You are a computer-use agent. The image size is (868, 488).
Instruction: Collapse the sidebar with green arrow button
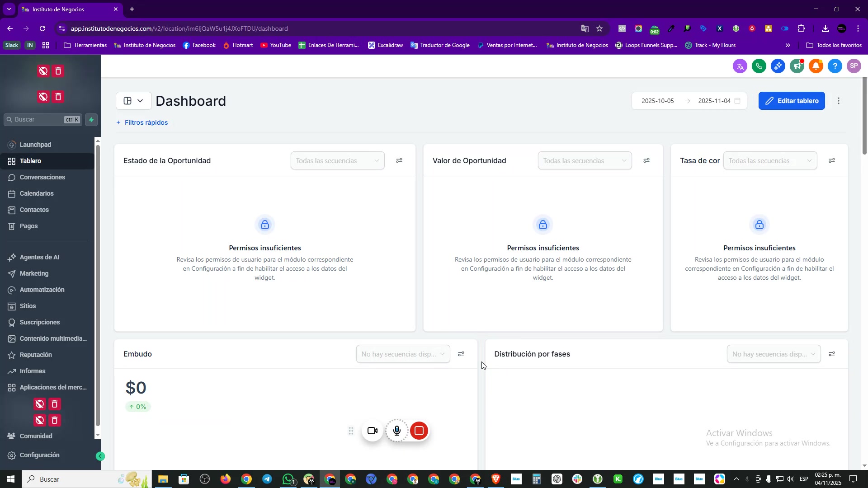100,456
